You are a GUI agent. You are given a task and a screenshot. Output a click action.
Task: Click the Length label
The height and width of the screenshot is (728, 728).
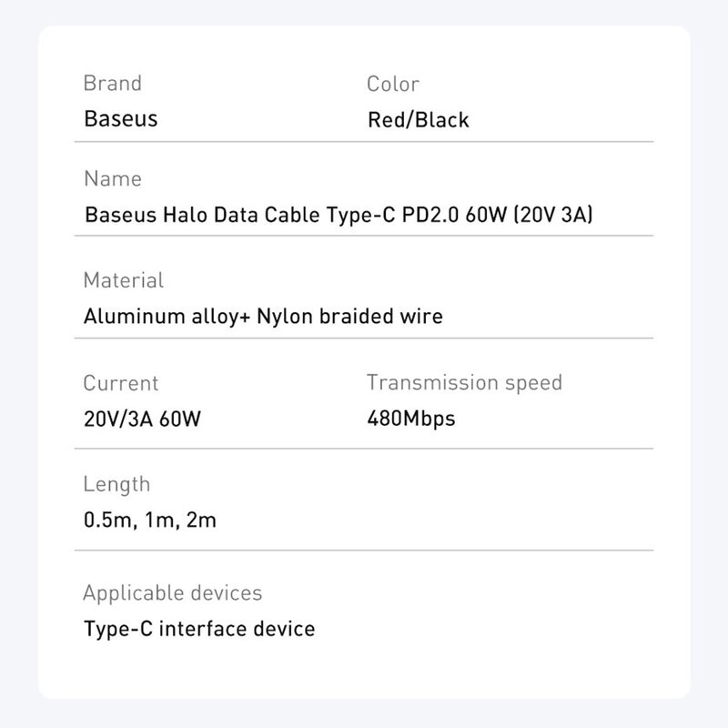pyautogui.click(x=116, y=484)
